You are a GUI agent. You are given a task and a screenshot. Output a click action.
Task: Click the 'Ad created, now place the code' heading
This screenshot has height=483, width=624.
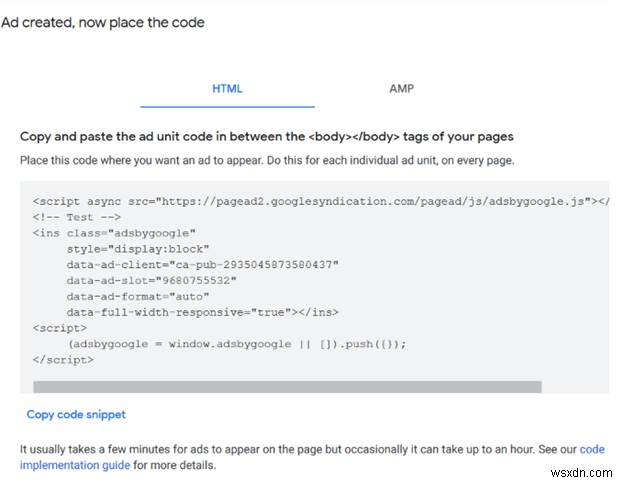(103, 23)
